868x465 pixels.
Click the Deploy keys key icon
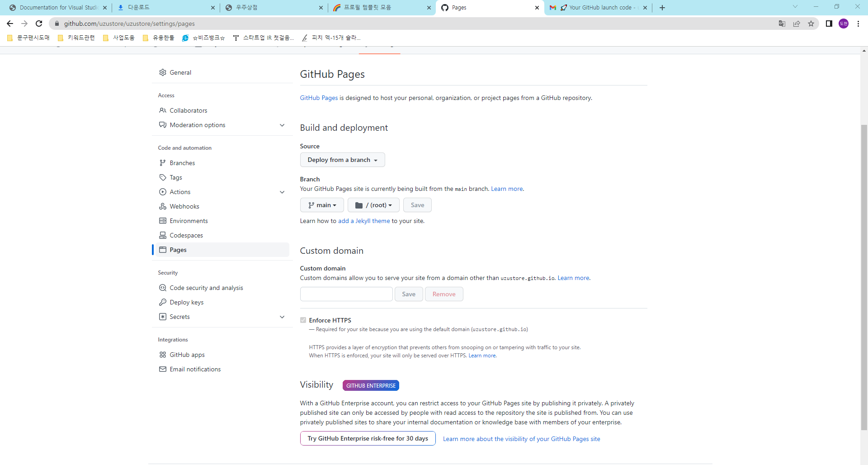(x=163, y=302)
